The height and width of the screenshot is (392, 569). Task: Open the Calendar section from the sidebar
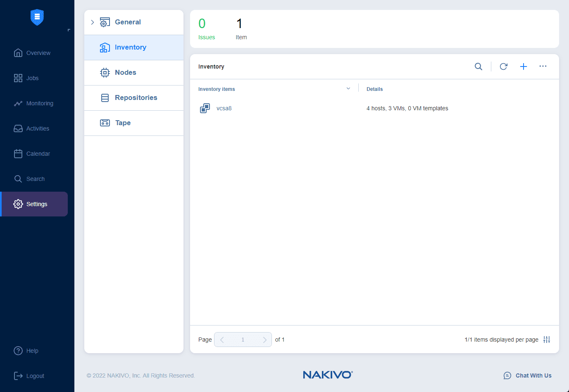[37, 153]
